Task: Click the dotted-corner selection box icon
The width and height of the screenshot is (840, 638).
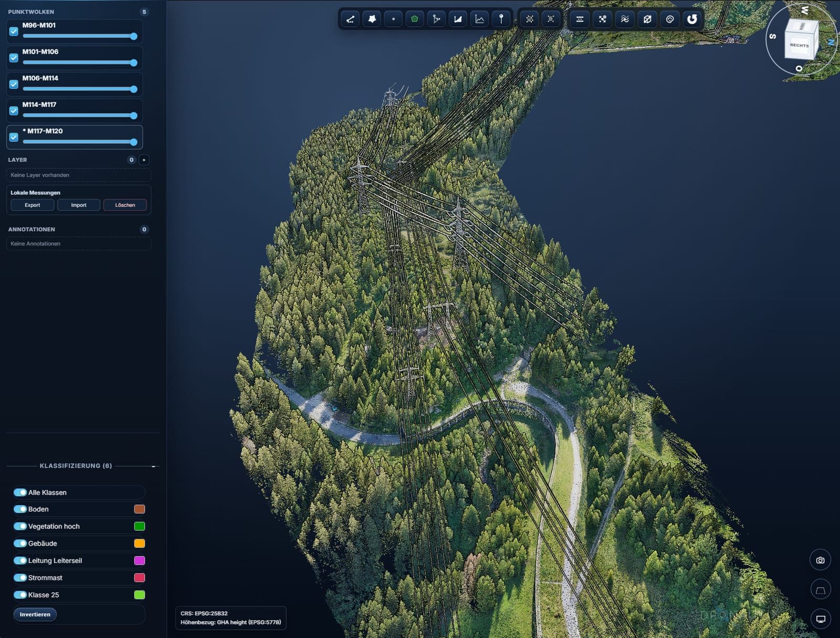Action: click(529, 19)
